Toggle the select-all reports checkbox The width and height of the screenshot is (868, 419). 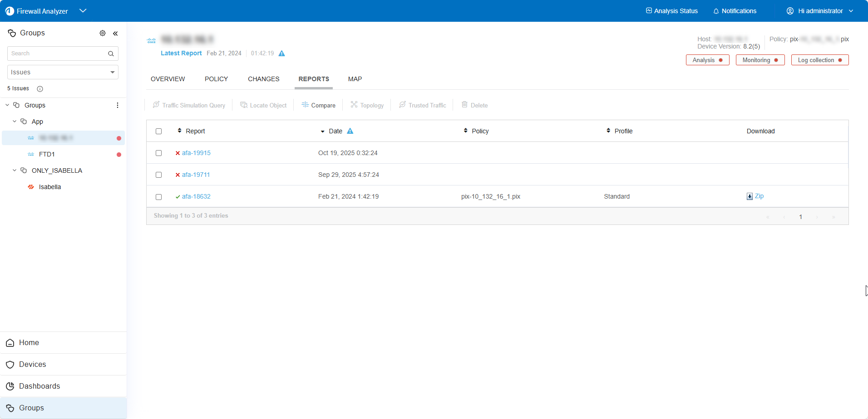(159, 132)
